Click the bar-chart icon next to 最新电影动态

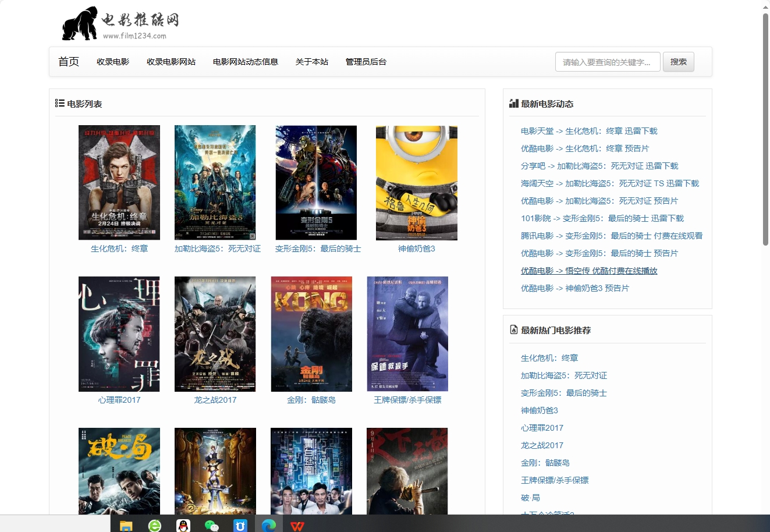[513, 103]
